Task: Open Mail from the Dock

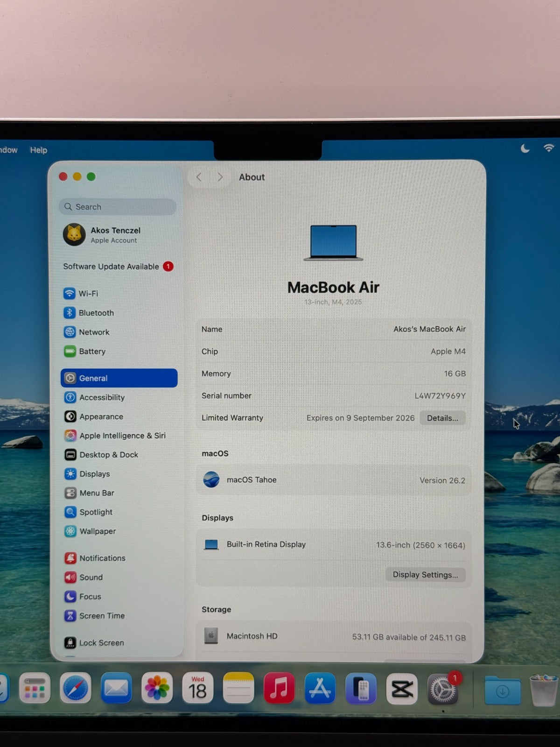Action: click(x=116, y=688)
